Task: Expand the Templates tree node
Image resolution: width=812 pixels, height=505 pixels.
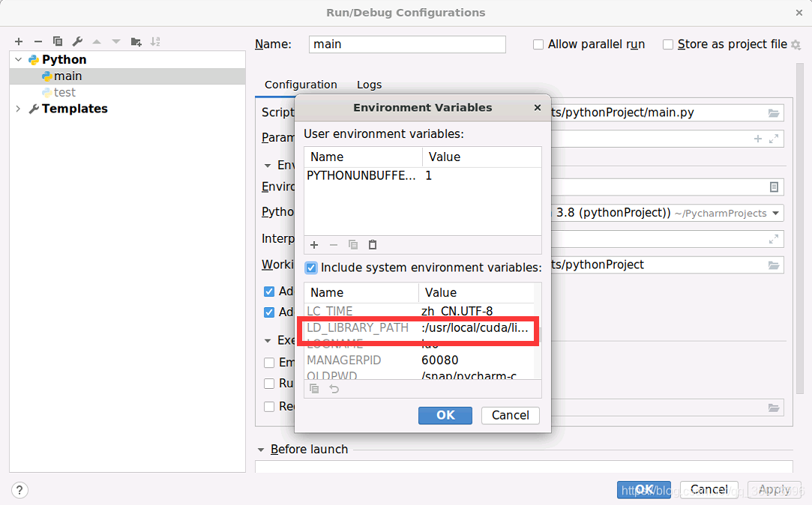Action: (19, 109)
